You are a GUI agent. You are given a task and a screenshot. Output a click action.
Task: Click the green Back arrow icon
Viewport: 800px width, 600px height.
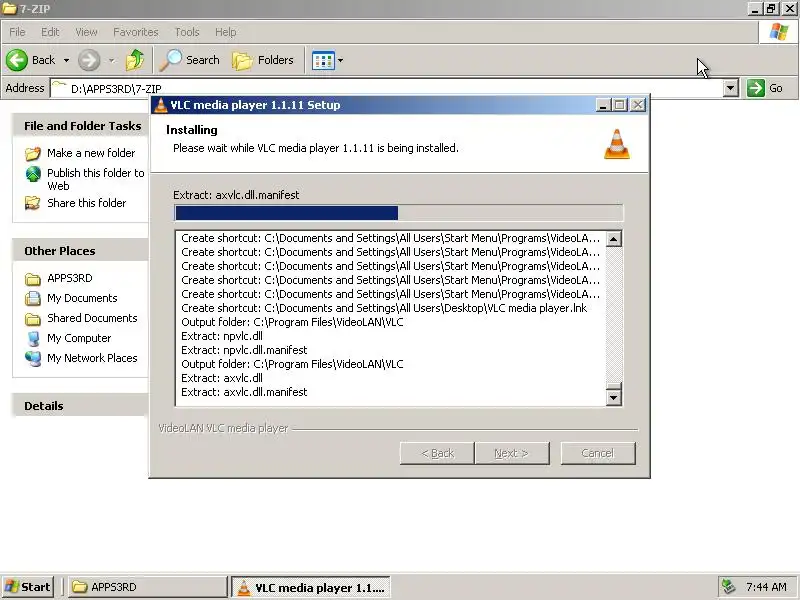pyautogui.click(x=17, y=60)
